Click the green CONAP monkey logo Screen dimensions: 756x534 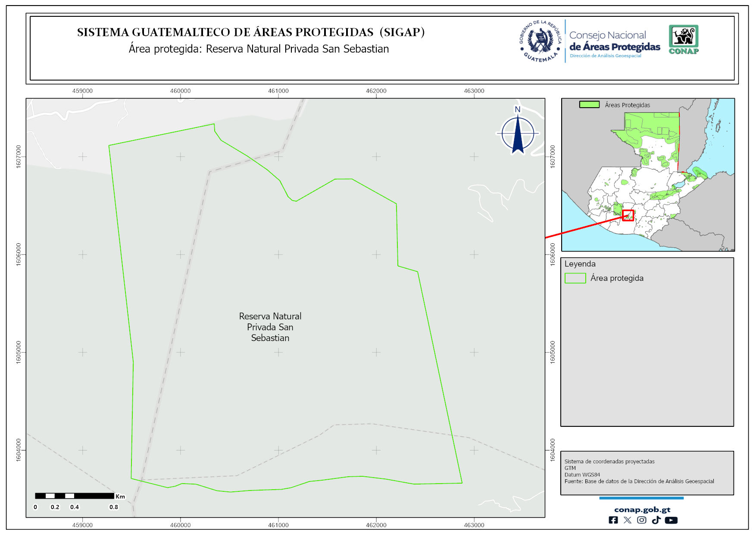(x=683, y=39)
